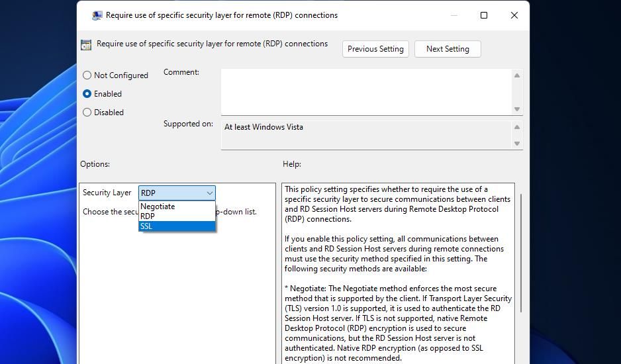
Task: Collapse the Security Layer dropdown arrow
Action: tap(209, 193)
